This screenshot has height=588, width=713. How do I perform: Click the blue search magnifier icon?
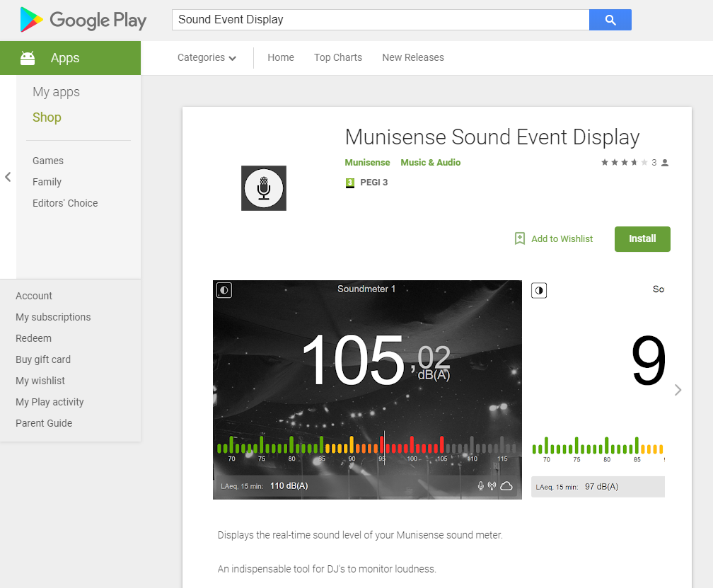tap(609, 20)
